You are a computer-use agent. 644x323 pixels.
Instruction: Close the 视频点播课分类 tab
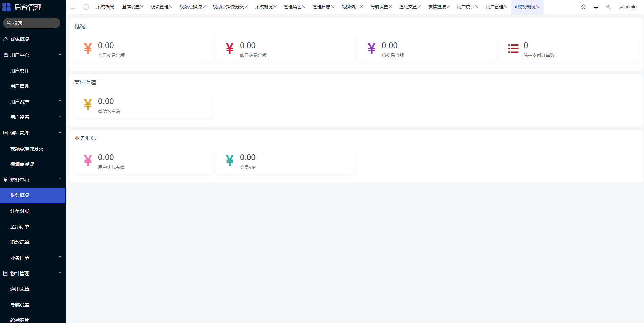[x=246, y=7]
